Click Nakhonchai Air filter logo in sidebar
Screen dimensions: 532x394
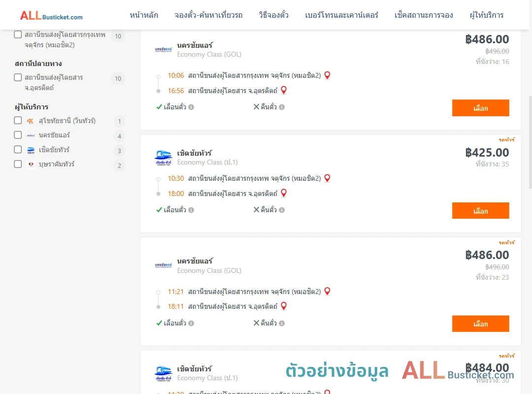pyautogui.click(x=31, y=135)
